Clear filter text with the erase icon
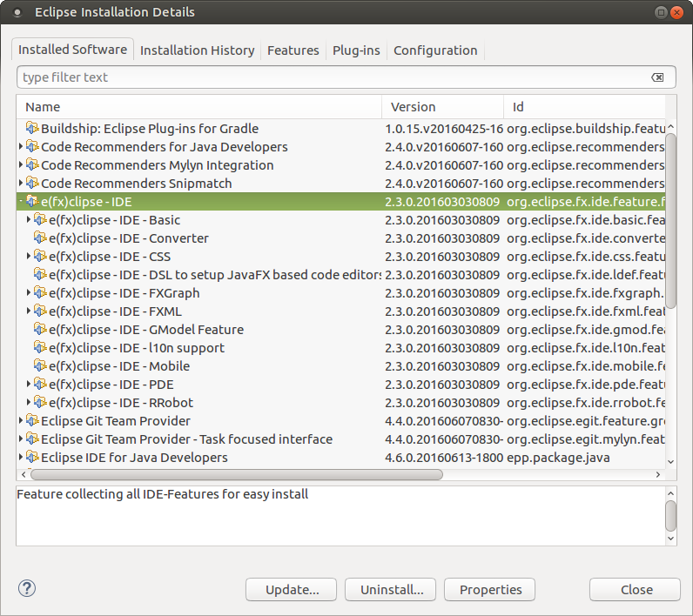 (x=658, y=77)
